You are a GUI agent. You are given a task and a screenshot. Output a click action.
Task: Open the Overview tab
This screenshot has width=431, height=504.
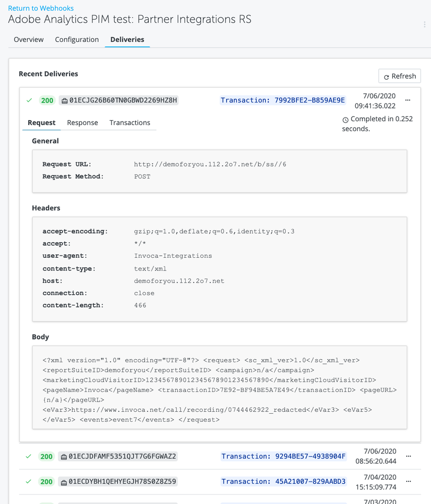[x=29, y=39]
